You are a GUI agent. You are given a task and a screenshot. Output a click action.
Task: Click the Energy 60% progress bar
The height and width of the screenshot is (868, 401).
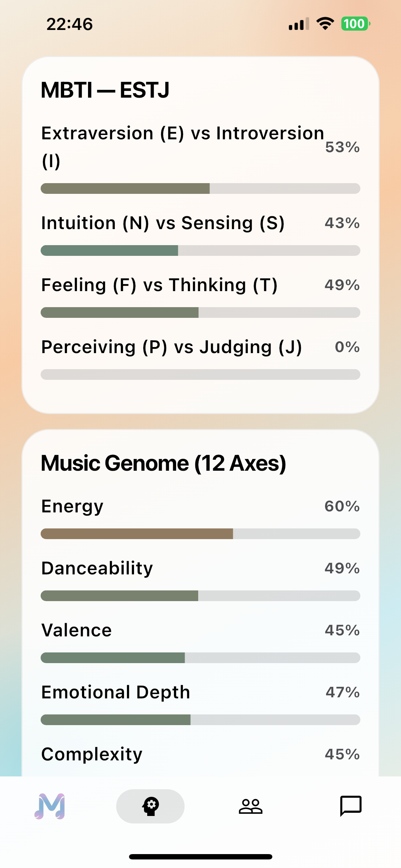(x=200, y=534)
